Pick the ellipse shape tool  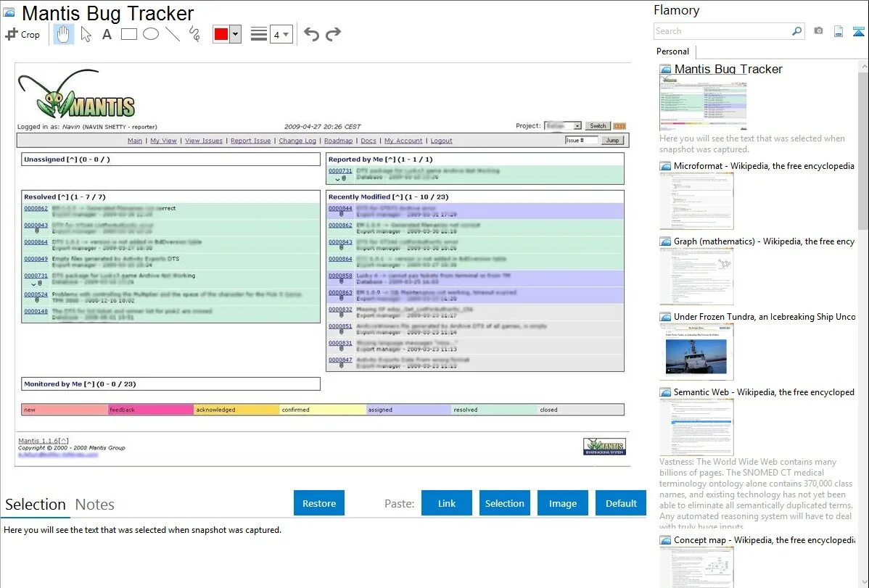click(151, 34)
